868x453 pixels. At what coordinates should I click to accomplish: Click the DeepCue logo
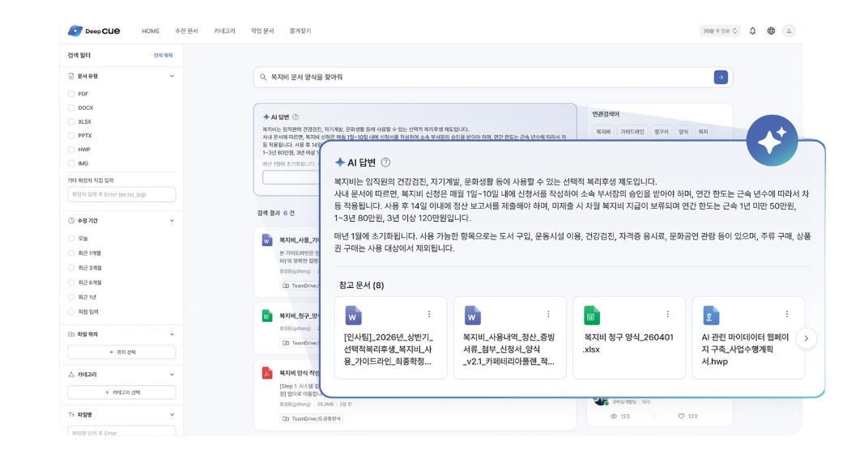[x=94, y=31]
